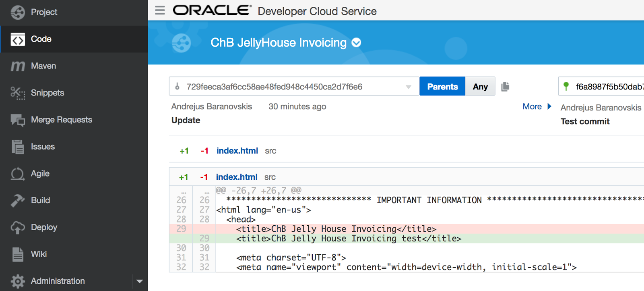
Task: Expand the Administration menu arrow
Action: 140,281
